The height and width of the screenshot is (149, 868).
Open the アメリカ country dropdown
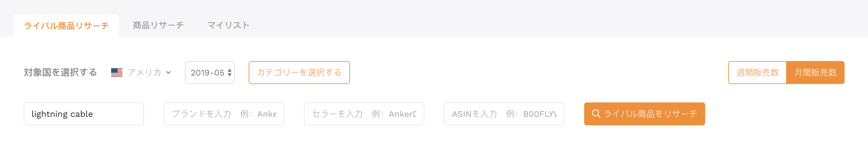click(x=141, y=73)
